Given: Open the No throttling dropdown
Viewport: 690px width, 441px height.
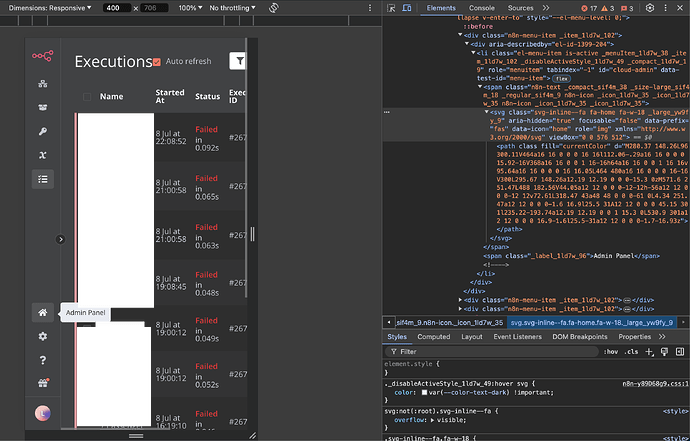Looking at the screenshot, I should [x=232, y=8].
